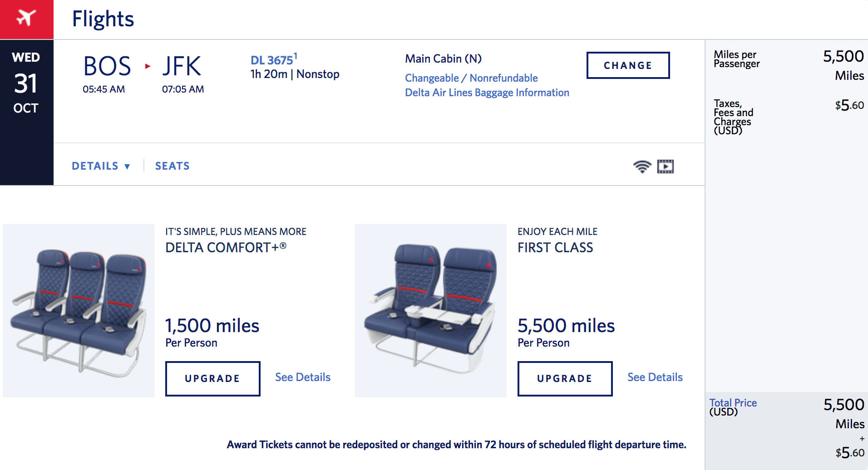Open flight number DL 3675 link
868x470 pixels.
pos(272,60)
